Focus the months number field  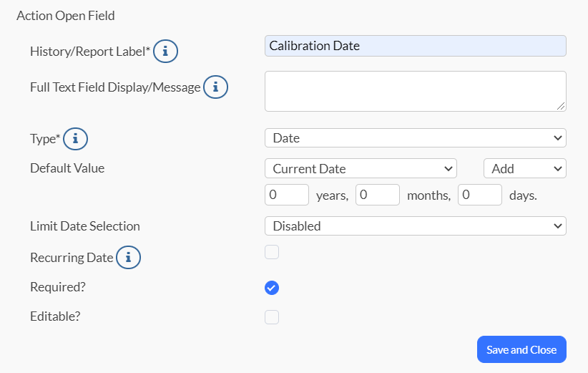377,195
